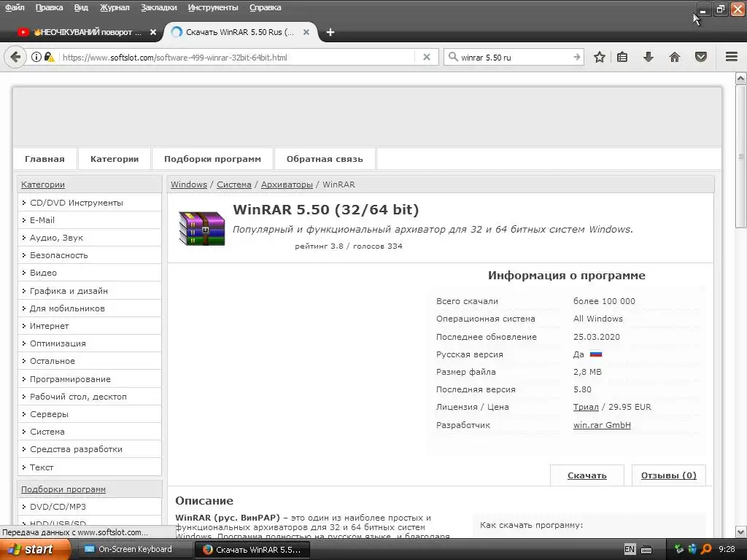Open the CD/DVD Инструменты category
The height and width of the screenshot is (560, 747).
point(76,203)
